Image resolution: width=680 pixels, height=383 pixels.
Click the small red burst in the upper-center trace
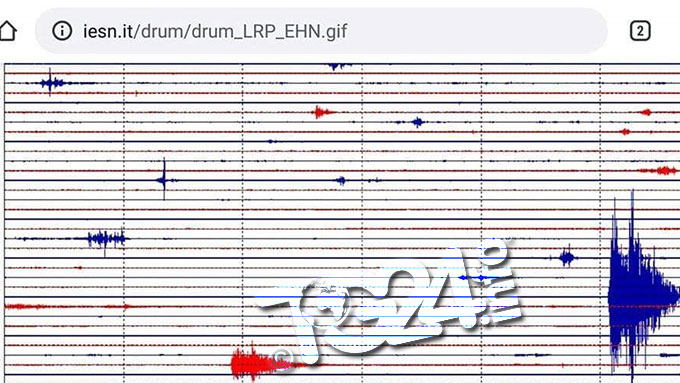point(323,112)
